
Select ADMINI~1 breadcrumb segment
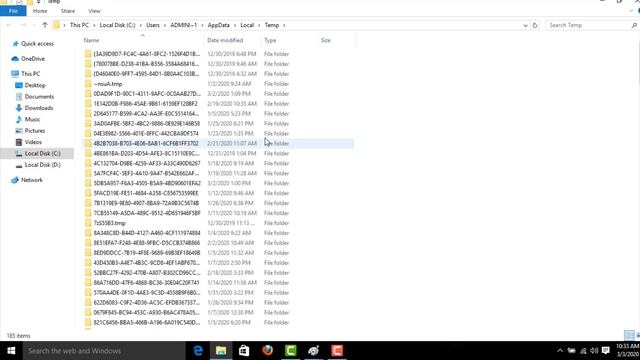(184, 25)
